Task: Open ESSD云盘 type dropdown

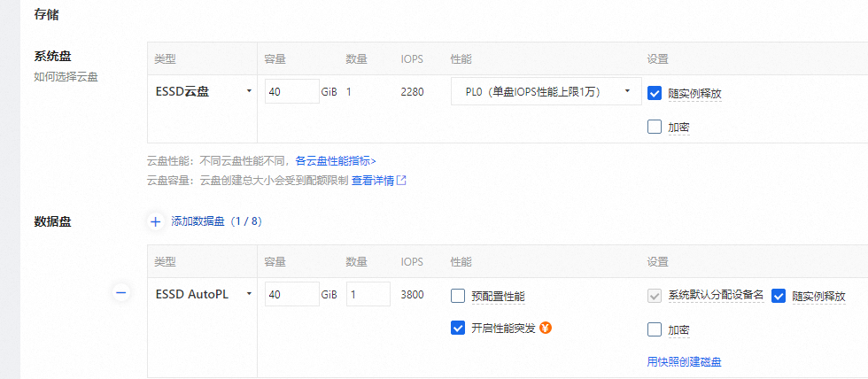Action: tap(203, 91)
